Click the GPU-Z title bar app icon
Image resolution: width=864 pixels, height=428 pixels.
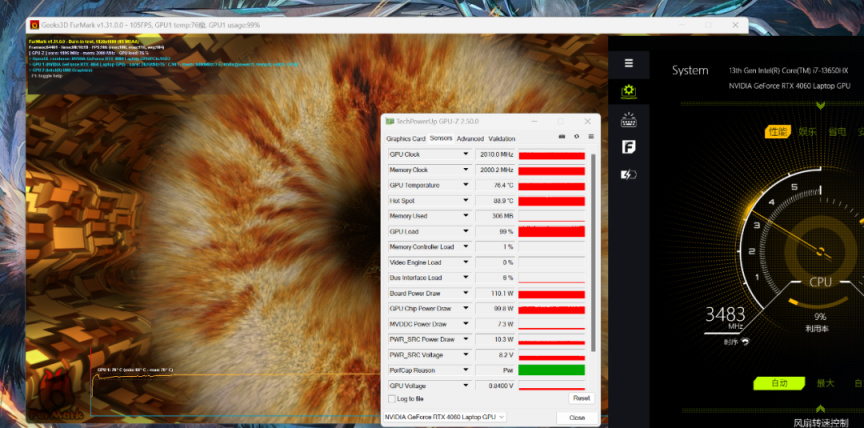[x=390, y=121]
